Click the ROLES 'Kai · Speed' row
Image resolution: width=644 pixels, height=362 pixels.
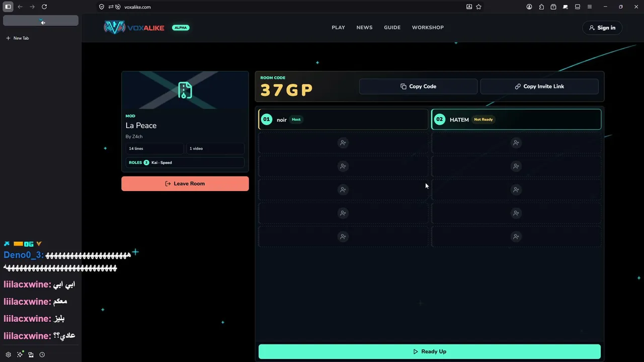click(185, 162)
